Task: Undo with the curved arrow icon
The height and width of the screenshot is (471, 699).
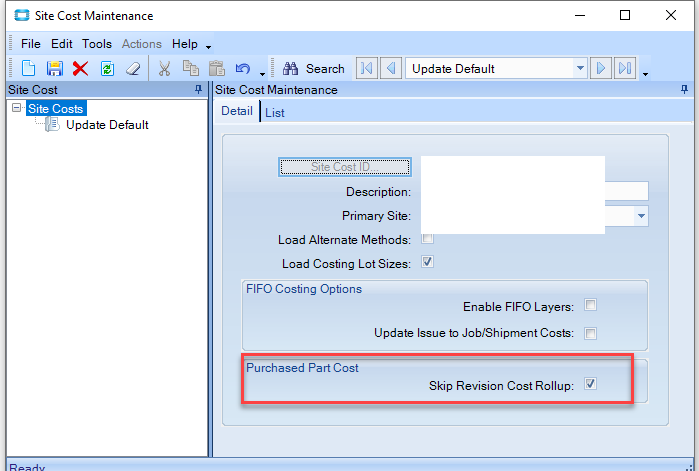Action: 243,69
